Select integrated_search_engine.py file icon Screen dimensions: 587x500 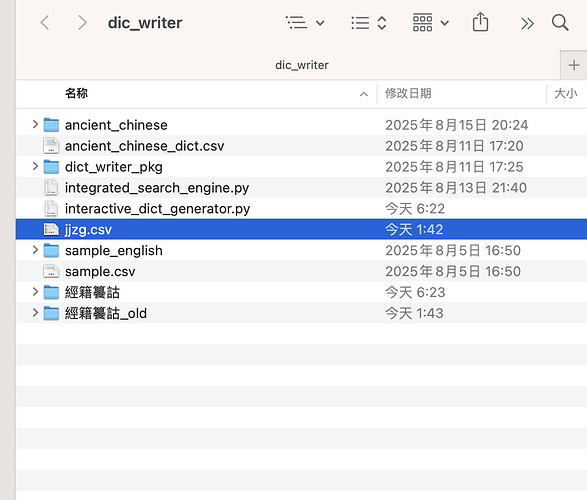coord(51,188)
